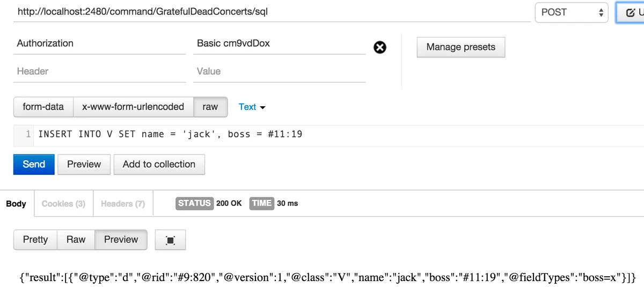Select the raw body type
Image resolution: width=644 pixels, height=287 pixels.
[x=210, y=107]
